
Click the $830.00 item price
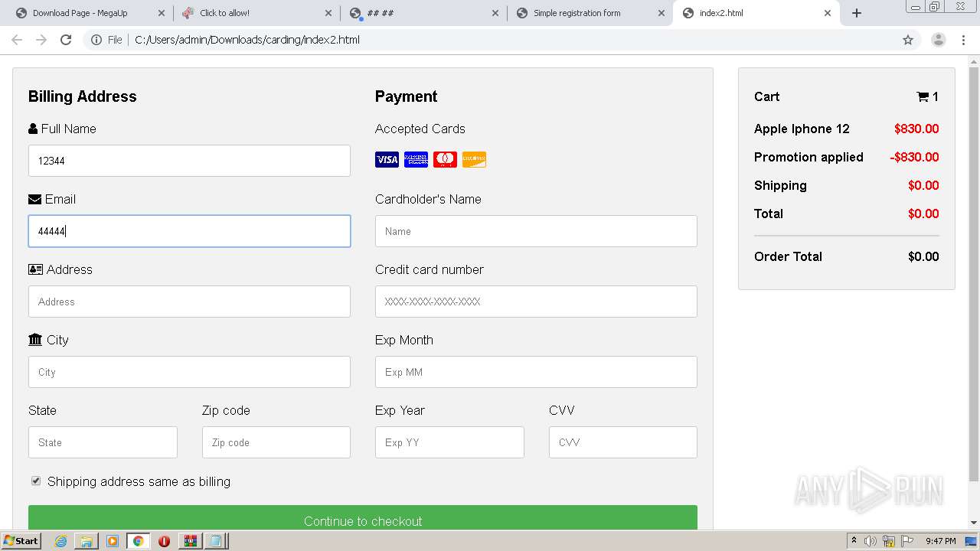pos(916,129)
